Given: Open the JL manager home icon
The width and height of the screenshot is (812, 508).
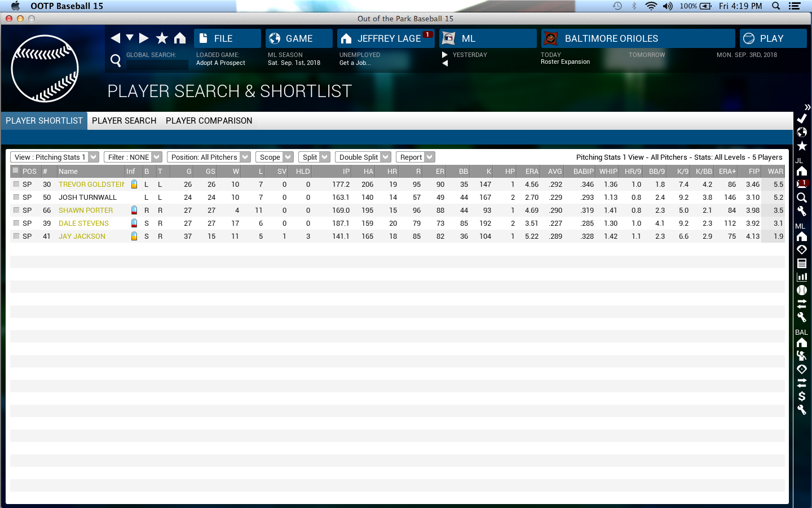Looking at the screenshot, I should coord(801,170).
